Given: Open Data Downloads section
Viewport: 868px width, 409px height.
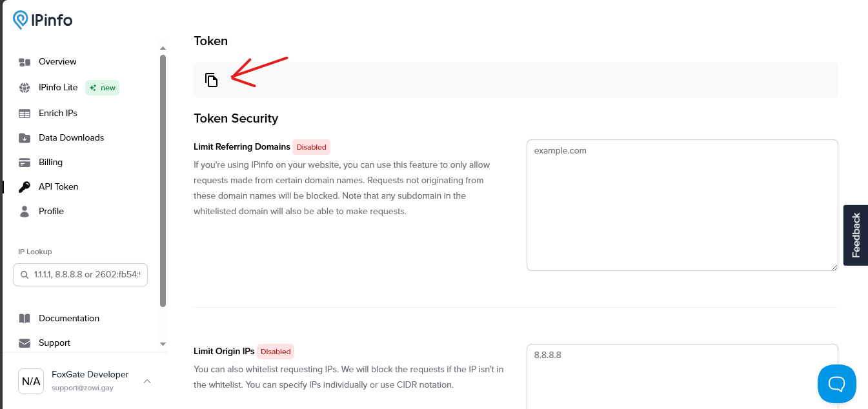Looking at the screenshot, I should [71, 138].
